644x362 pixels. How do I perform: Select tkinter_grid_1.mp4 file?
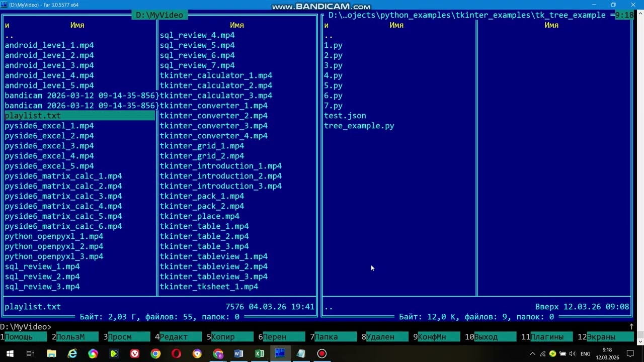pos(202,146)
